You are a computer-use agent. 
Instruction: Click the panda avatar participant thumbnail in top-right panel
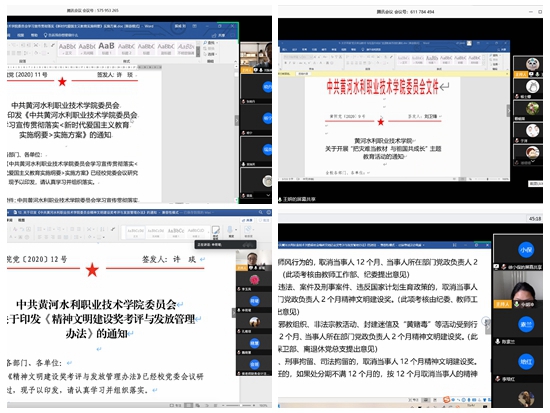532,64
